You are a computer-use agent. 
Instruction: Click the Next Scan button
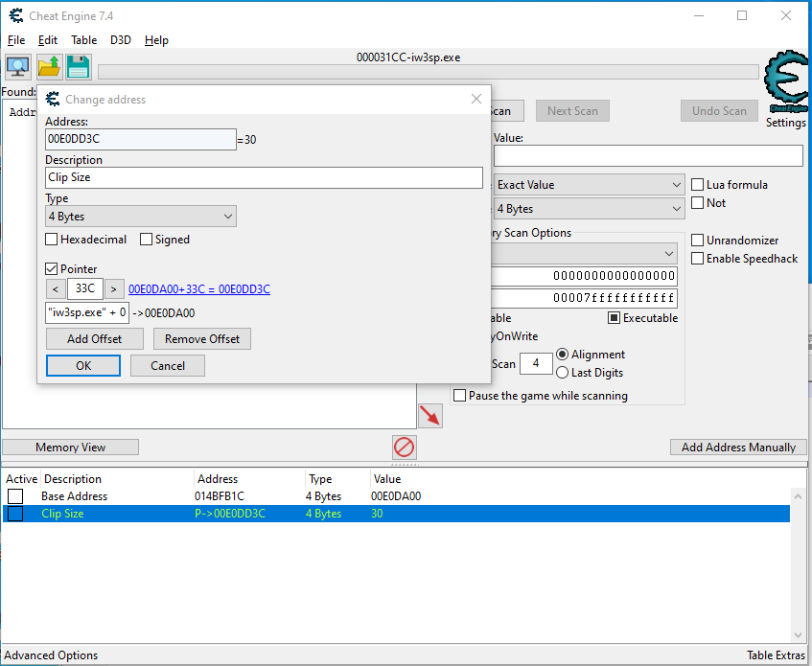coord(572,111)
